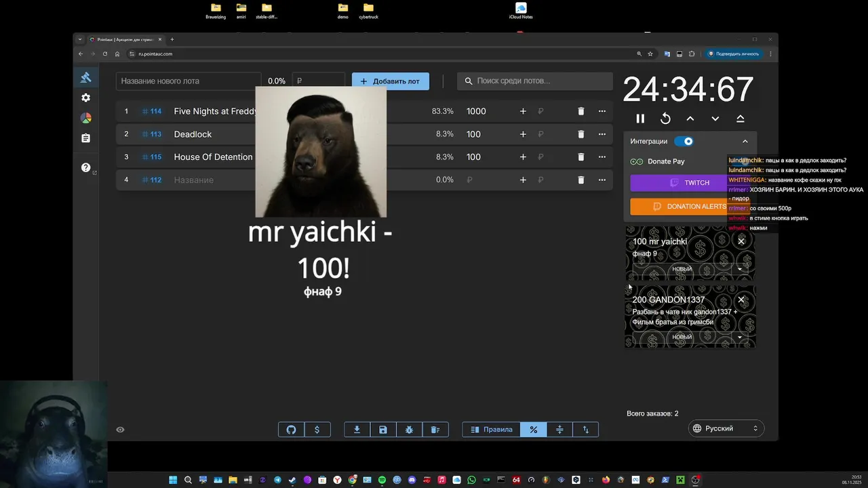Delete the House Of Detention lot
The height and width of the screenshot is (488, 868).
coord(581,157)
